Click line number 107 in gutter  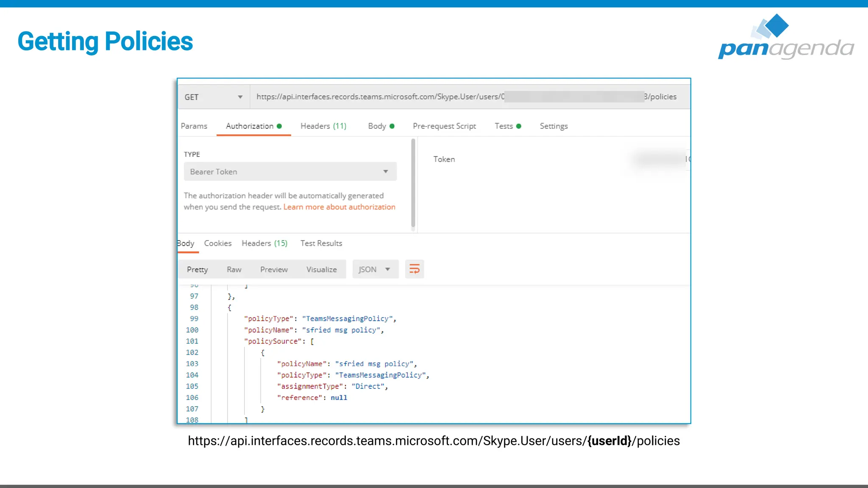pos(192,409)
